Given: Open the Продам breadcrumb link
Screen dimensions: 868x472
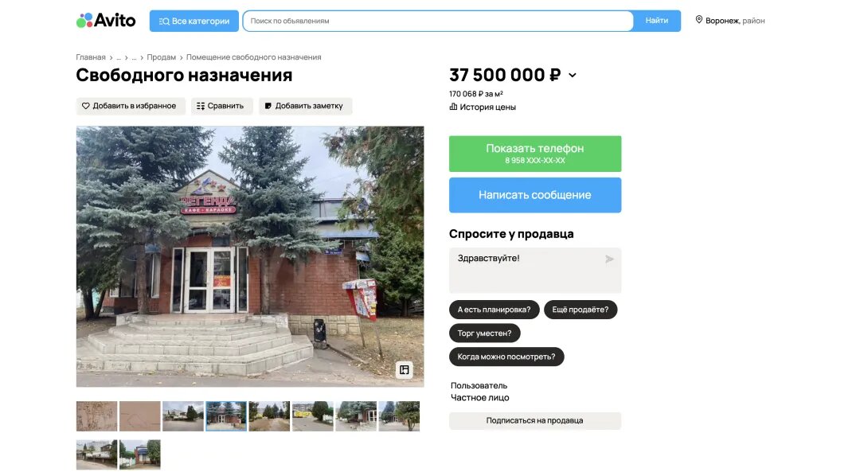Looking at the screenshot, I should pos(161,57).
